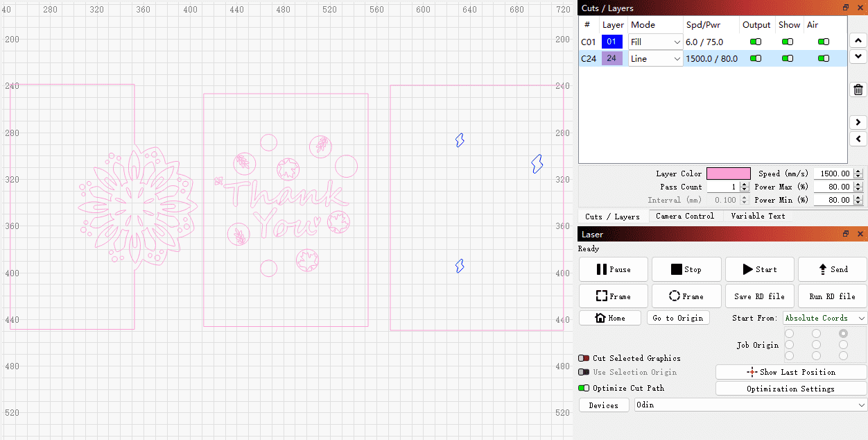Open the Start From Absolute Coords dropdown
This screenshot has width=868, height=440.
pyautogui.click(x=825, y=318)
